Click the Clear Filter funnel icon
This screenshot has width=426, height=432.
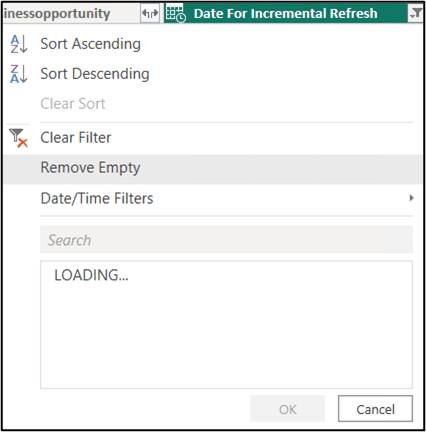18,138
